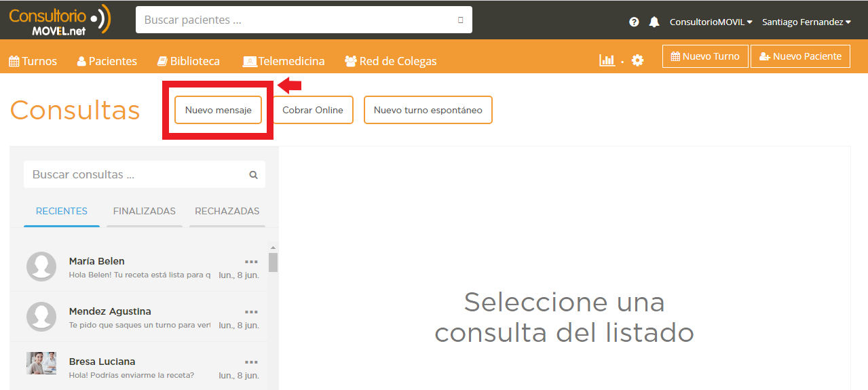Click the Buscar pacientes search field
This screenshot has height=390, width=868.
click(x=295, y=20)
